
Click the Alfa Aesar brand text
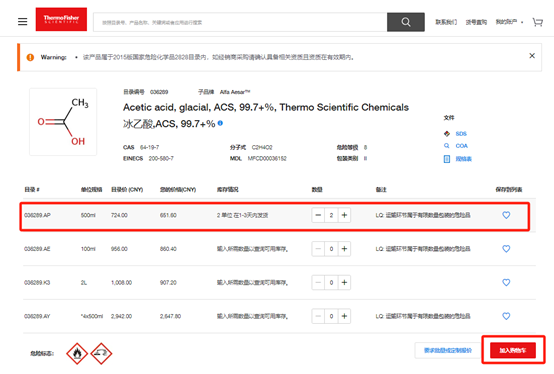tap(235, 92)
